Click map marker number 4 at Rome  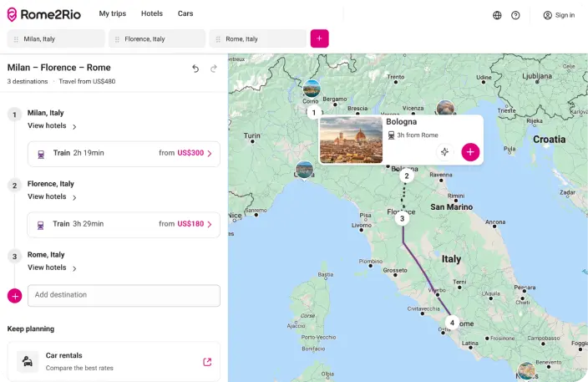pos(452,323)
